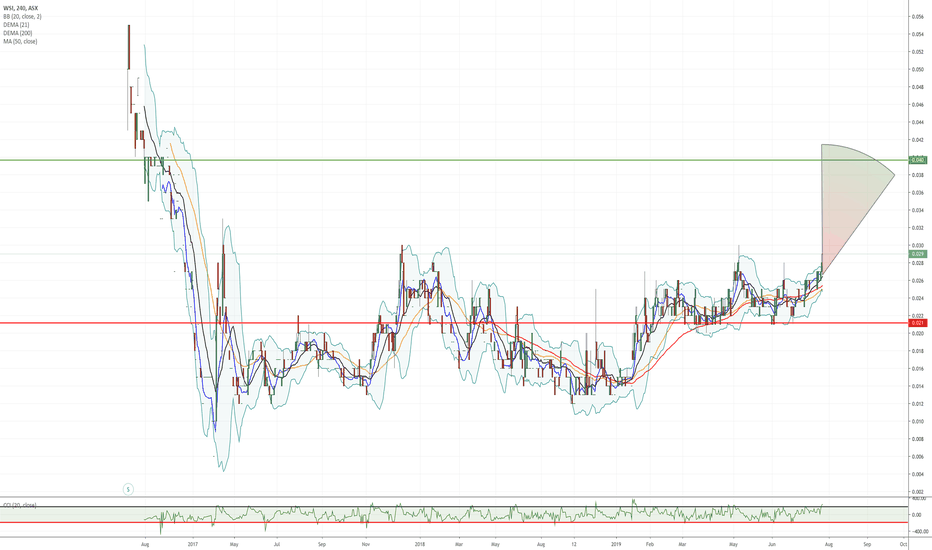Click the circled S split marker icon
The width and height of the screenshot is (932, 550).
coord(128,489)
